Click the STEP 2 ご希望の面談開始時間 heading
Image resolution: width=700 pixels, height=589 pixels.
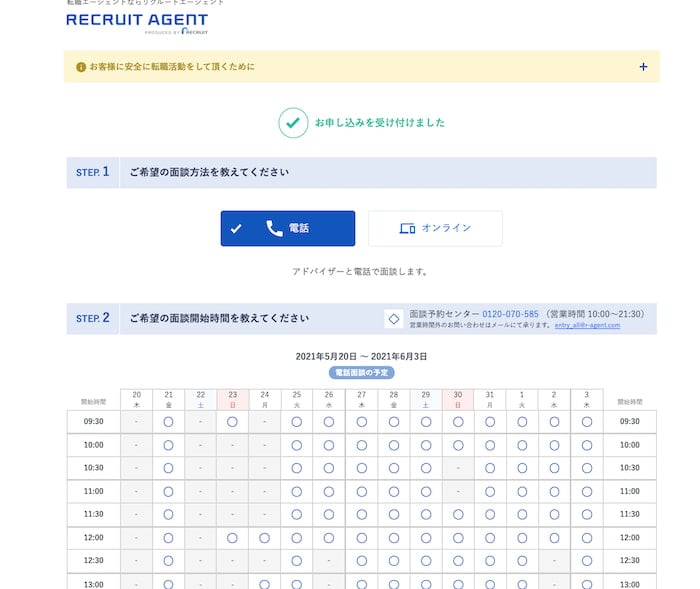pos(219,318)
